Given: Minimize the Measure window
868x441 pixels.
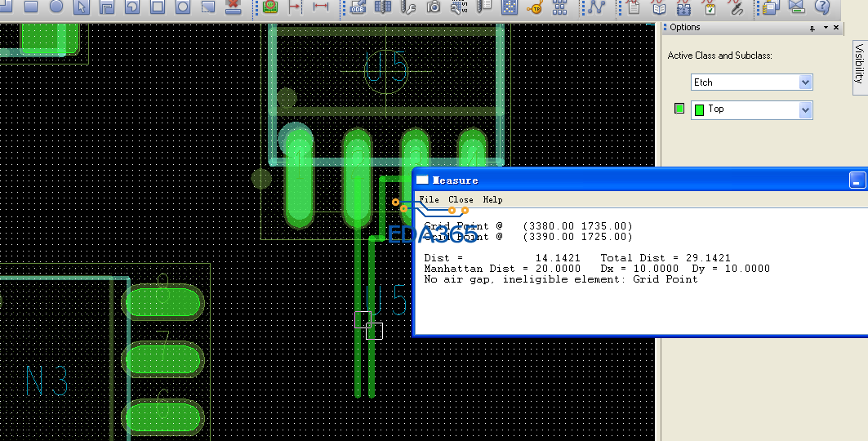Looking at the screenshot, I should point(857,180).
